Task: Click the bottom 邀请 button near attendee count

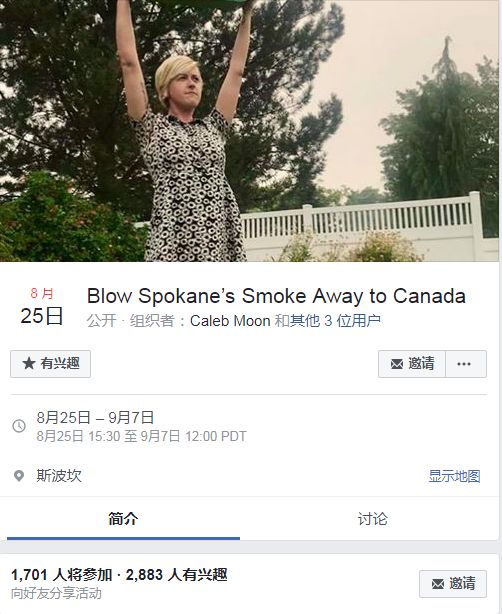Action: click(453, 584)
